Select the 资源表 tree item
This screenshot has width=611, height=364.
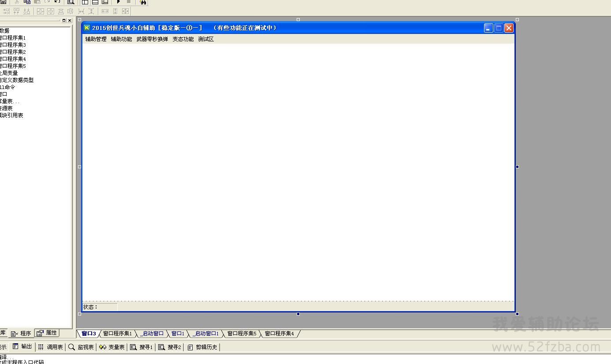coord(6,108)
